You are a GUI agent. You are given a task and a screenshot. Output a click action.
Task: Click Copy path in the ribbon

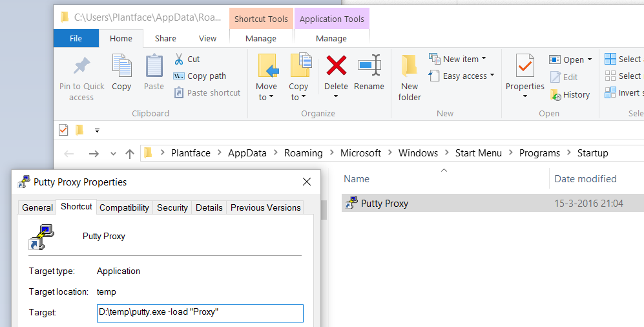(x=200, y=76)
